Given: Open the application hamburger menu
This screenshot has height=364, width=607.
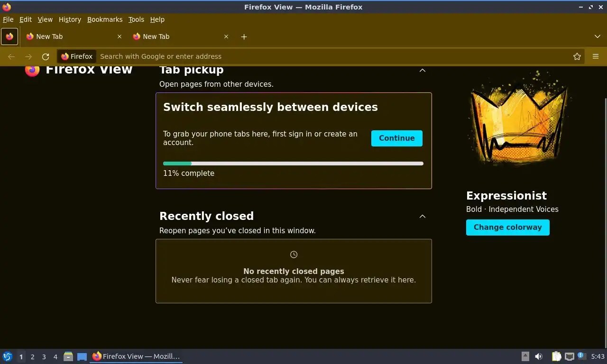Looking at the screenshot, I should 596,56.
